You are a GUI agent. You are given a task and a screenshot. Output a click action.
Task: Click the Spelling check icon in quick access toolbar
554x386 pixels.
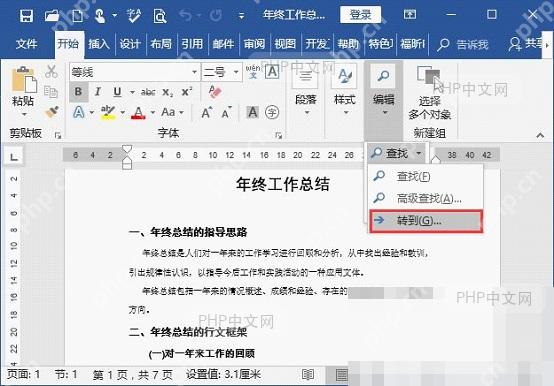[x=134, y=16]
